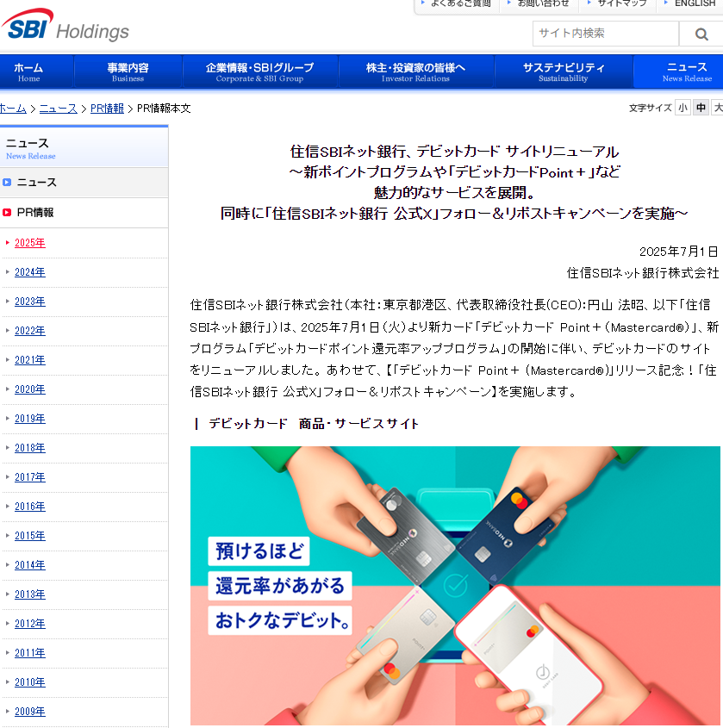Open the 2021年 archive link
Screen dimensions: 723x728
coord(29,360)
